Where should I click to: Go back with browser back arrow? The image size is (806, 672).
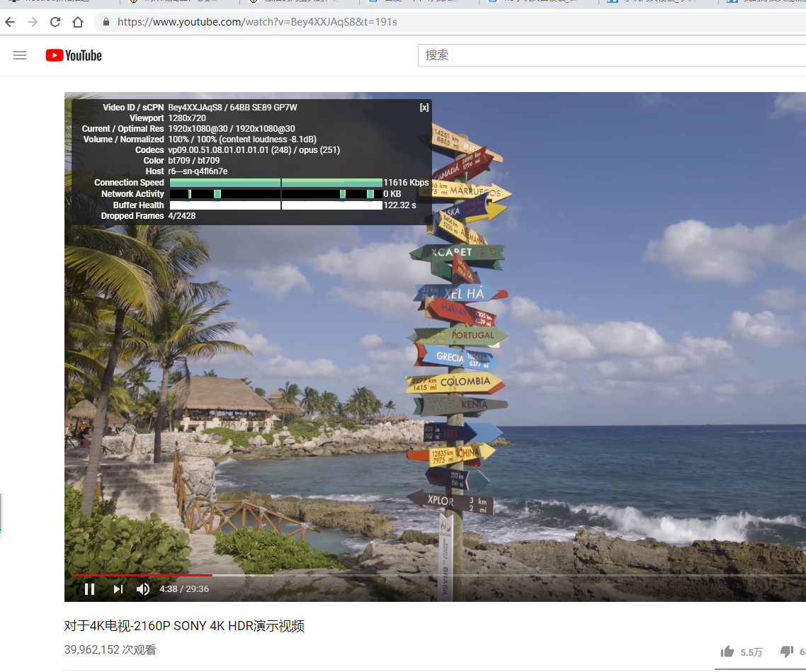click(10, 22)
